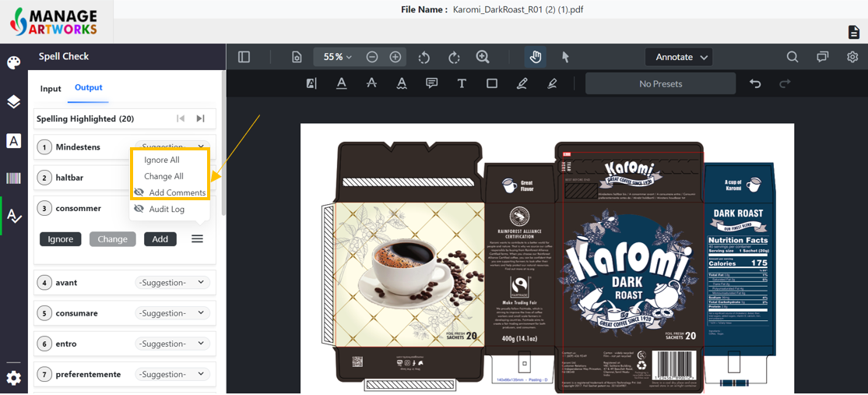Click the Change button for consommer
This screenshot has width=868, height=395.
[x=112, y=239]
